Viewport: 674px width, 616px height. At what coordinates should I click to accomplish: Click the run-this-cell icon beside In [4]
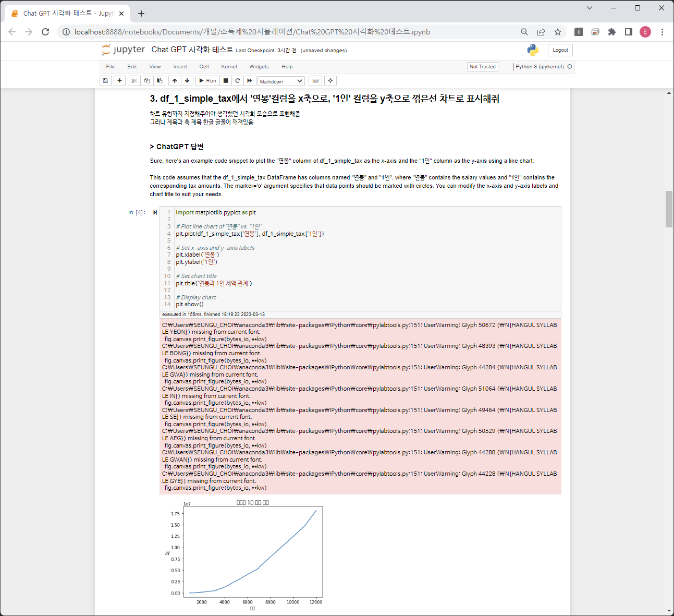pyautogui.click(x=155, y=212)
